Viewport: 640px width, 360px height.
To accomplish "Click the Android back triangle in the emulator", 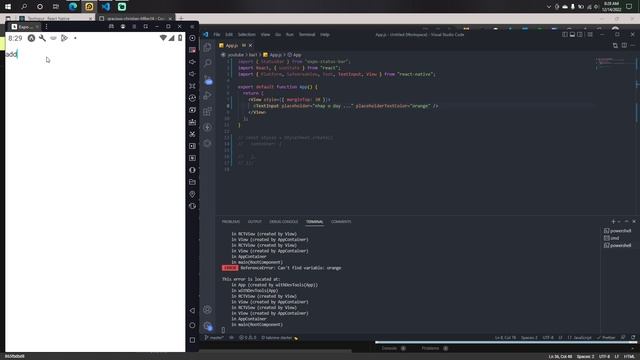I will click(192, 311).
